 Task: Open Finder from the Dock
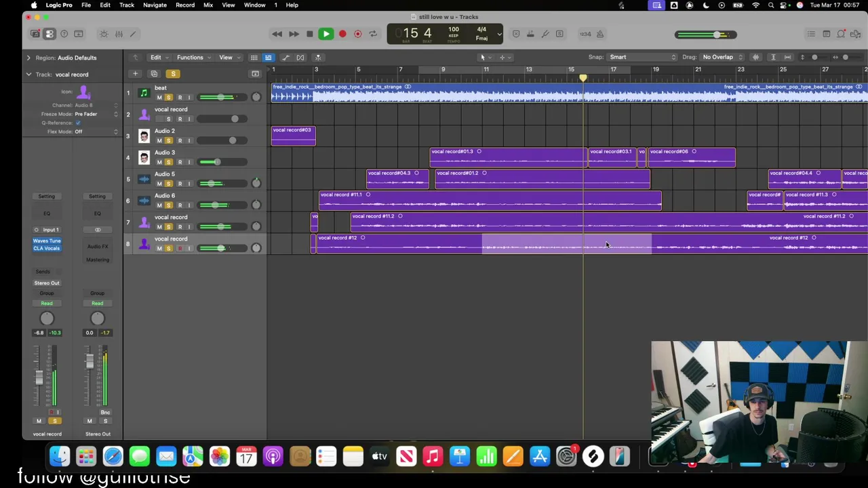point(60,456)
